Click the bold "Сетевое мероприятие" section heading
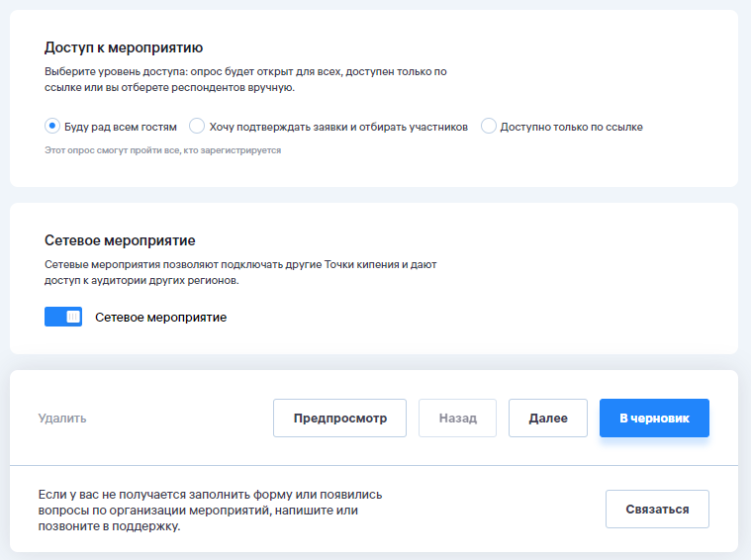 (x=120, y=239)
